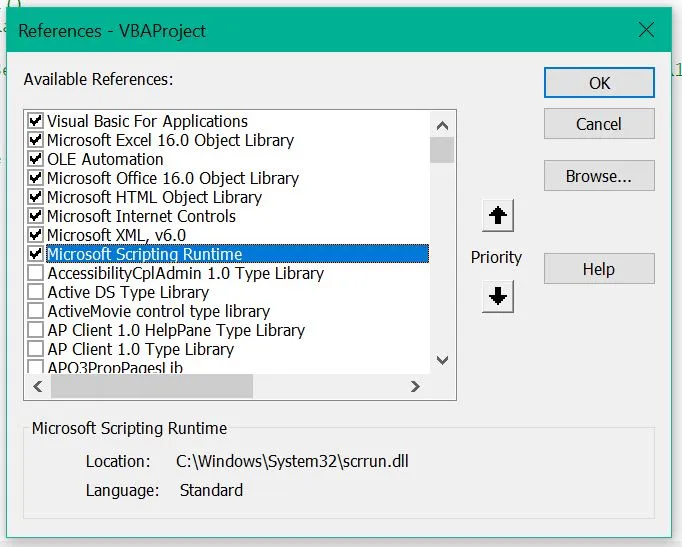
Task: Click the Priority down arrow button
Action: point(498,297)
